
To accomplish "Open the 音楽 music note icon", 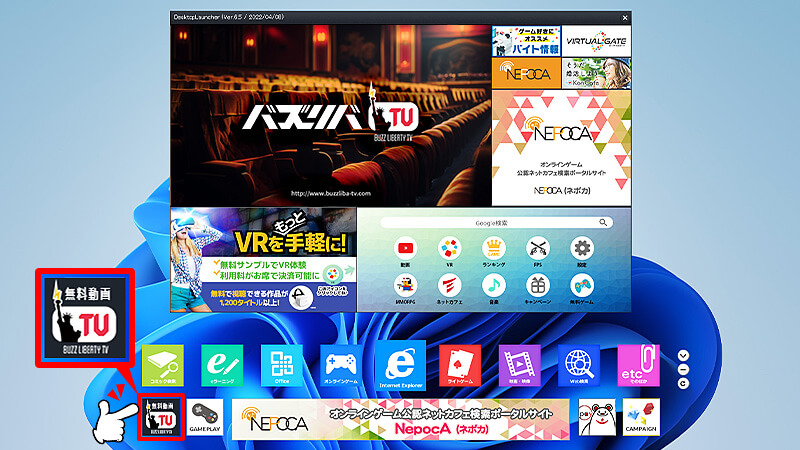I will click(x=493, y=286).
